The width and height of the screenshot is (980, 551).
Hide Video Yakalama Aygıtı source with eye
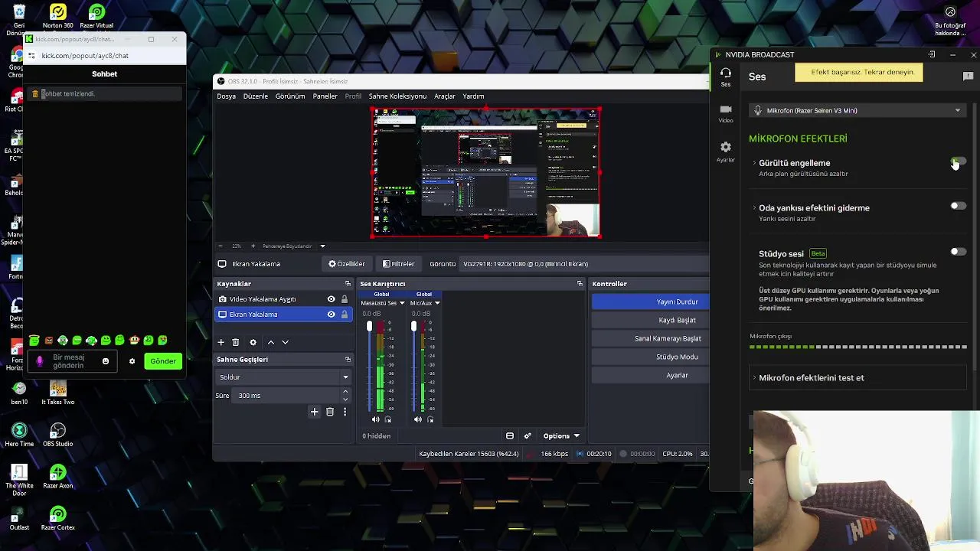pyautogui.click(x=332, y=299)
